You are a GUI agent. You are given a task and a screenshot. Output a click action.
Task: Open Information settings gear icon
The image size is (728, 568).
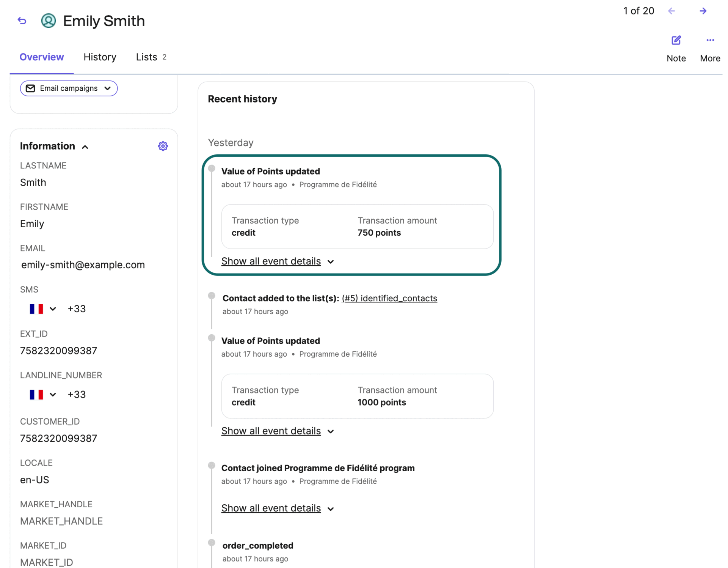tap(163, 146)
